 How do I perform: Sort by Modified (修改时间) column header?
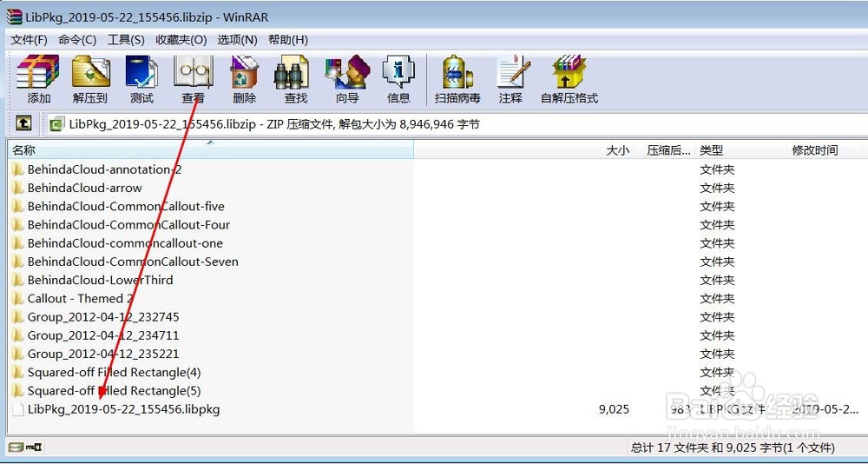click(x=825, y=149)
